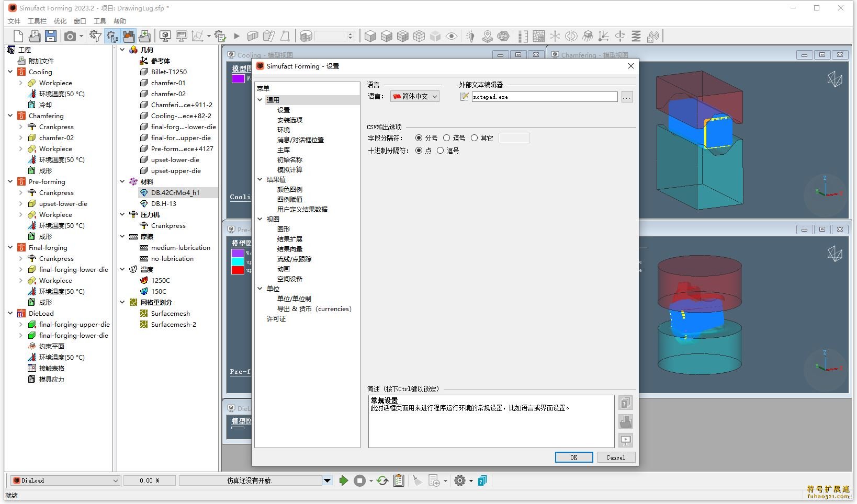Collapse the 材料 materials group
The width and height of the screenshot is (857, 504).
tap(122, 181)
